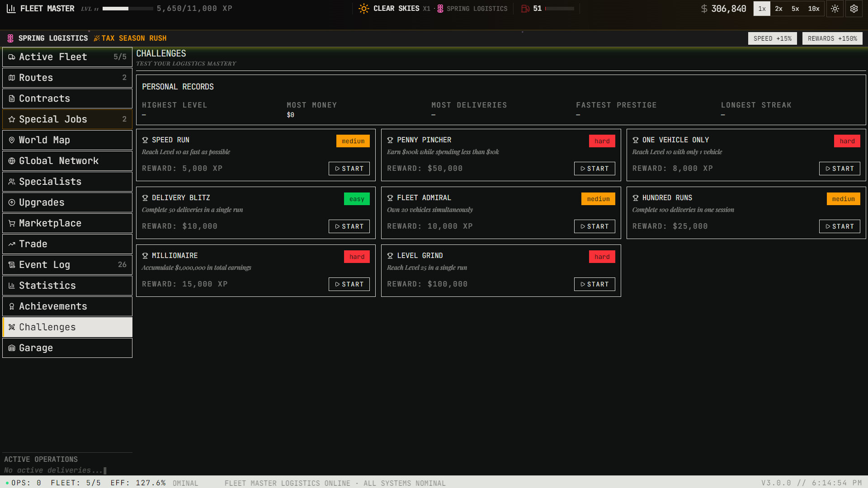Start the Hundred Runs challenge
The image size is (868, 488).
[x=839, y=226]
